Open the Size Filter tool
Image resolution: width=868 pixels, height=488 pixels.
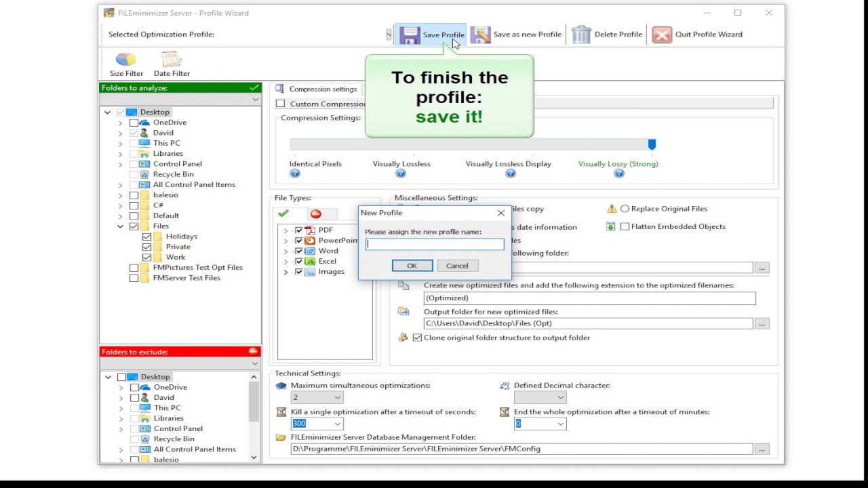click(126, 65)
